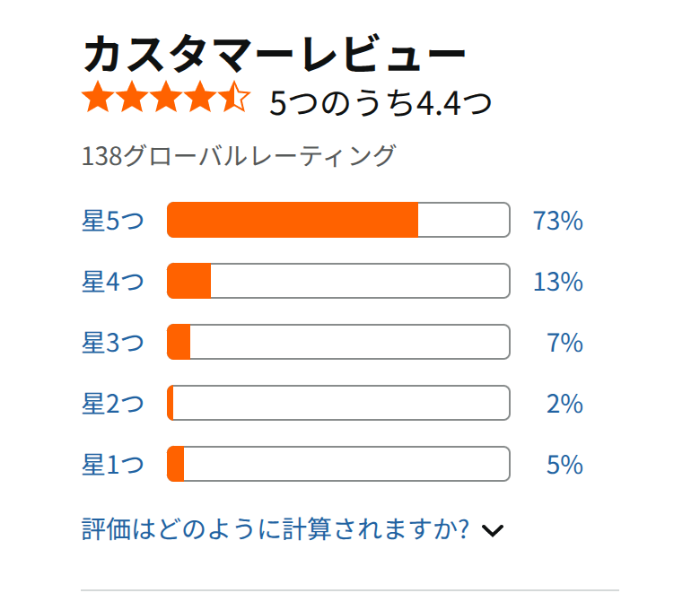This screenshot has width=700, height=593.
Task: Click the 73% percentage link
Action: coord(558,221)
